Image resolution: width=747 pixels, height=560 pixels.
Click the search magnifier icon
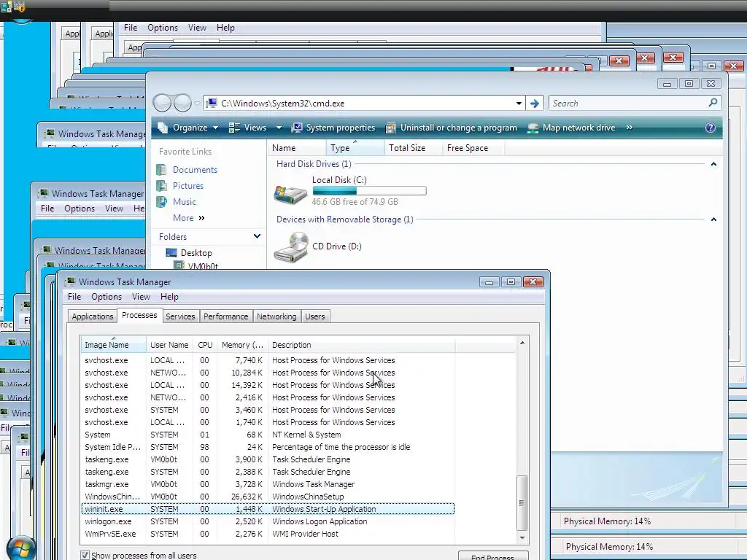(x=713, y=103)
